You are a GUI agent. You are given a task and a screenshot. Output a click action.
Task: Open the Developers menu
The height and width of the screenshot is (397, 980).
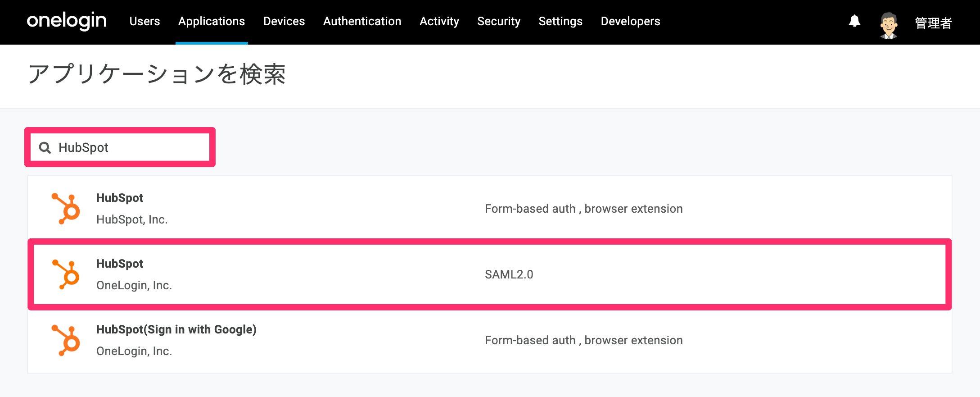pos(630,21)
